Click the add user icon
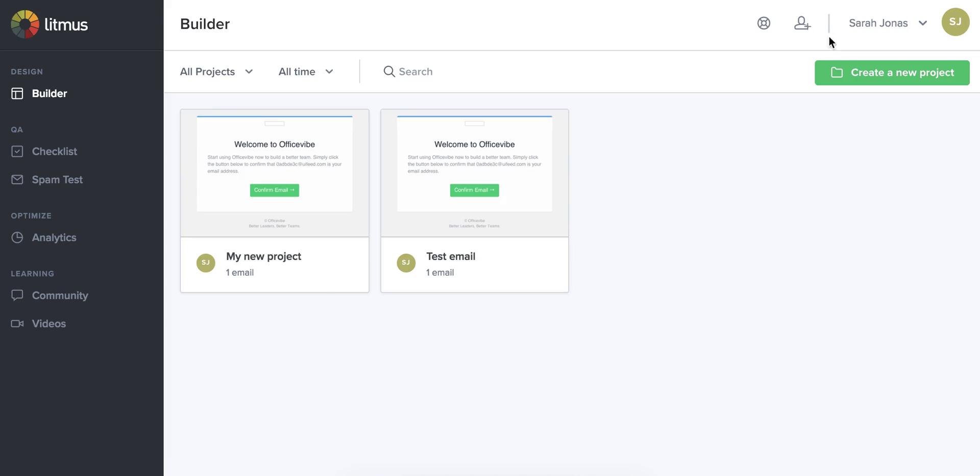The height and width of the screenshot is (476, 980). coord(802,23)
